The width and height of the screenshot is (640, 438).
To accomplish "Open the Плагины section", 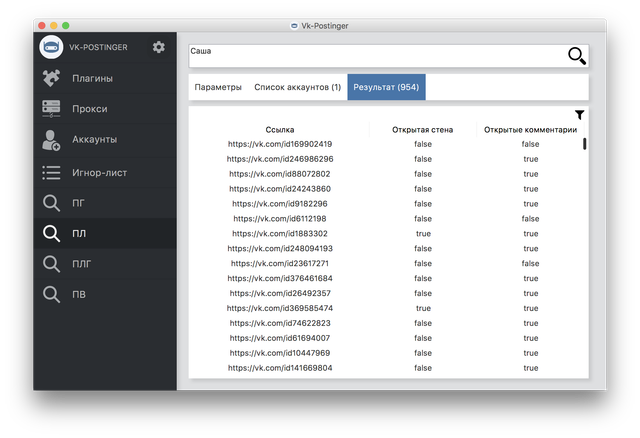I will [105, 78].
